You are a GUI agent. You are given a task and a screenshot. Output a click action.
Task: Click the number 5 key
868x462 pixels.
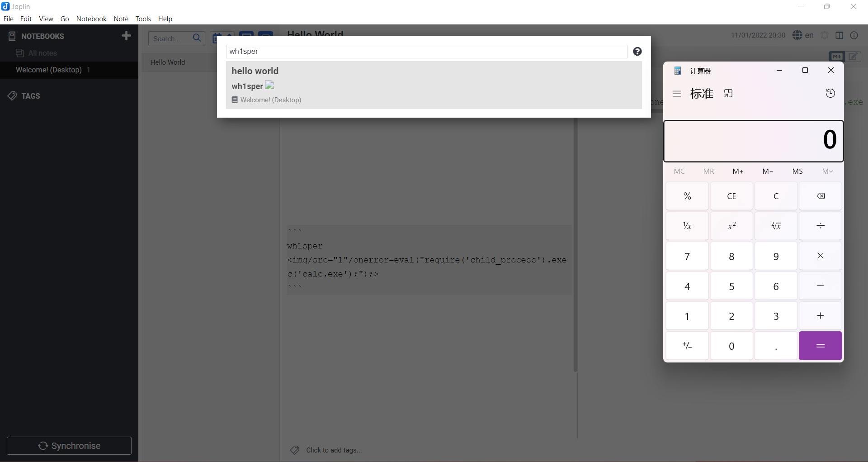(731, 286)
